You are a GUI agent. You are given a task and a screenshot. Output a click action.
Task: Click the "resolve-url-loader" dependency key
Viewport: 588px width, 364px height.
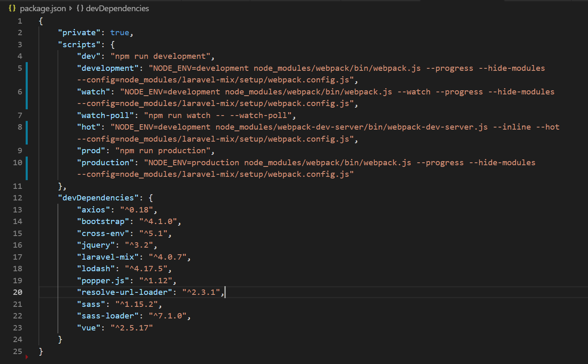point(125,292)
